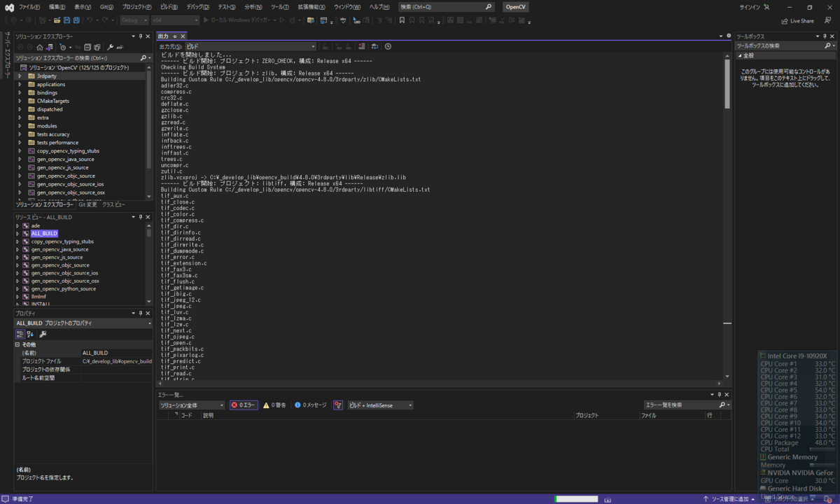Open the Git(G) menu
This screenshot has height=504, width=840.
[106, 6]
